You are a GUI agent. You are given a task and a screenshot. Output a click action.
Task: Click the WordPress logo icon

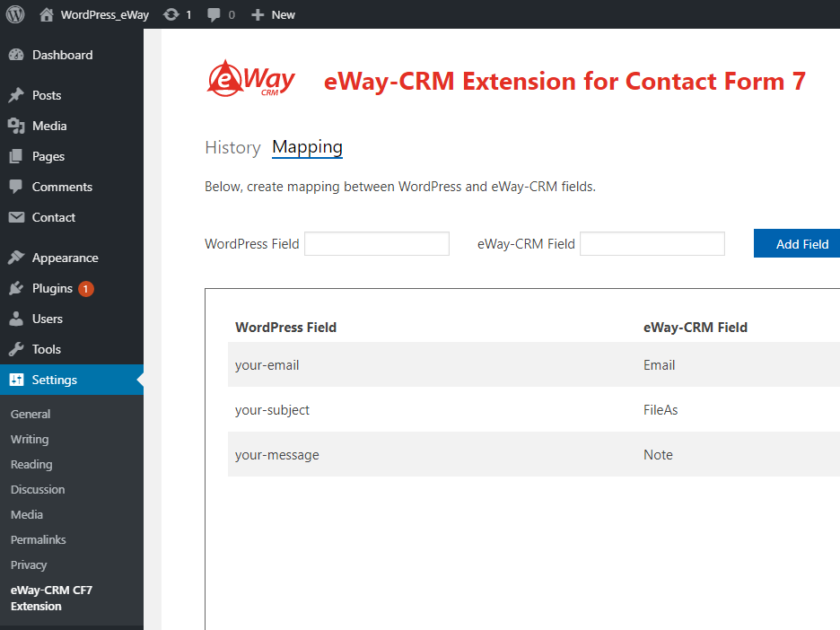[x=15, y=14]
